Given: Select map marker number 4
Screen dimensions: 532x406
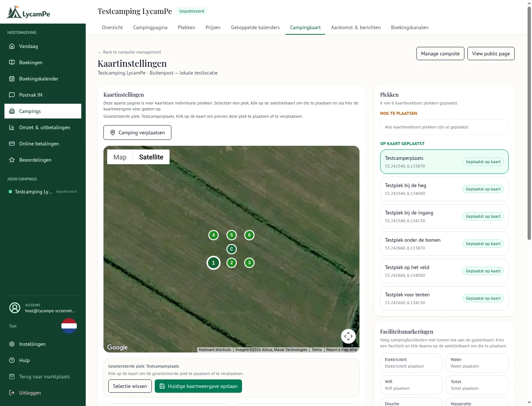Looking at the screenshot, I should [x=214, y=235].
